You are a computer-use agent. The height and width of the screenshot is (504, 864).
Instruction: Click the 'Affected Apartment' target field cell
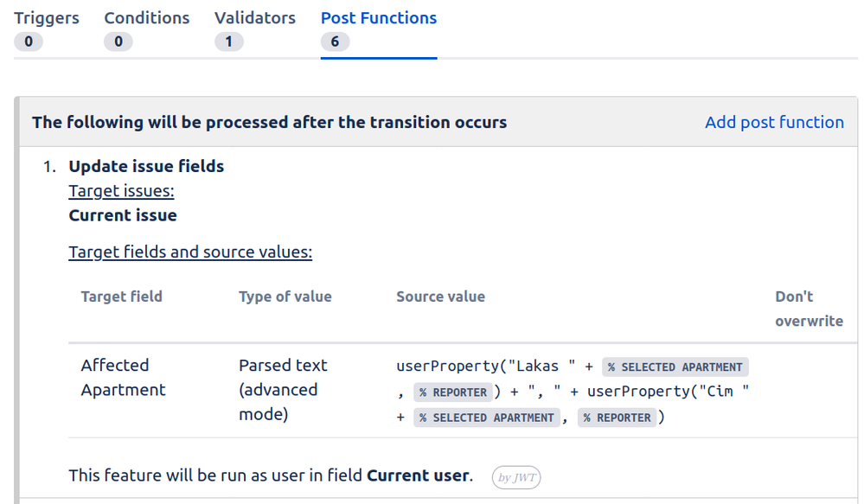point(123,378)
